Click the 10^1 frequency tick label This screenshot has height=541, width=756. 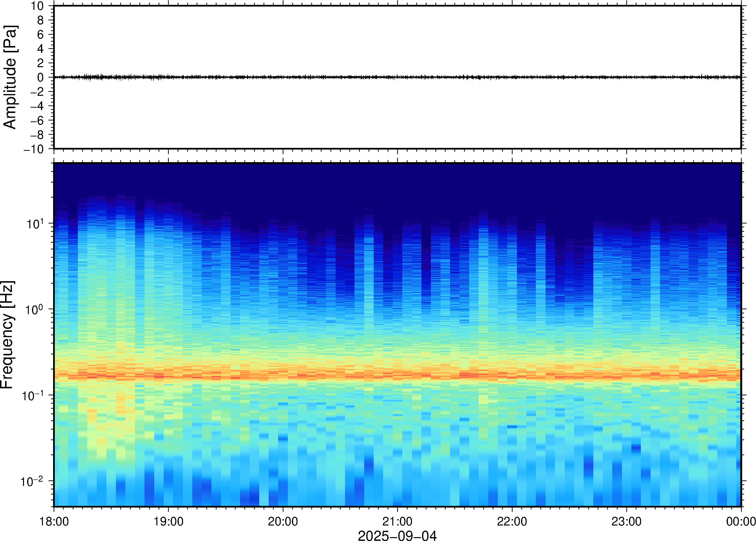point(35,223)
